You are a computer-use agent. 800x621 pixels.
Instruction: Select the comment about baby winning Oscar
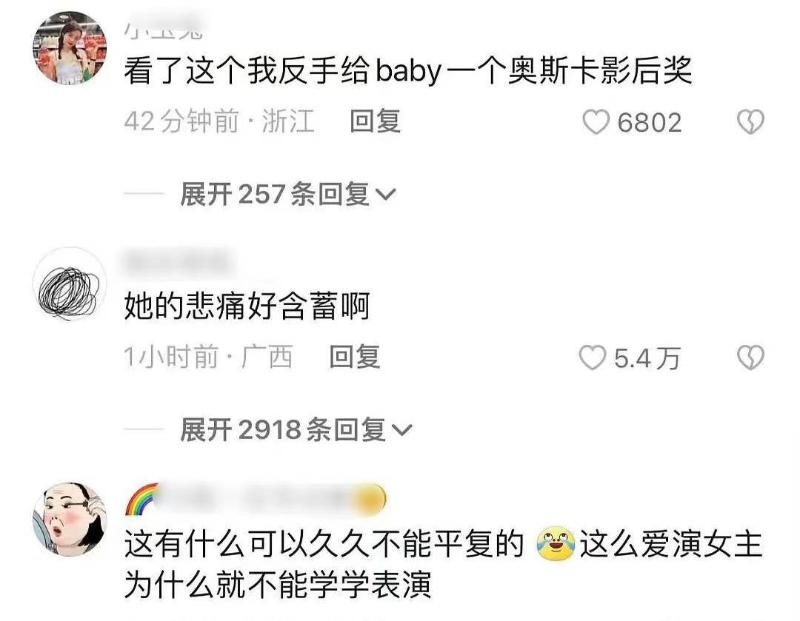pyautogui.click(x=408, y=70)
